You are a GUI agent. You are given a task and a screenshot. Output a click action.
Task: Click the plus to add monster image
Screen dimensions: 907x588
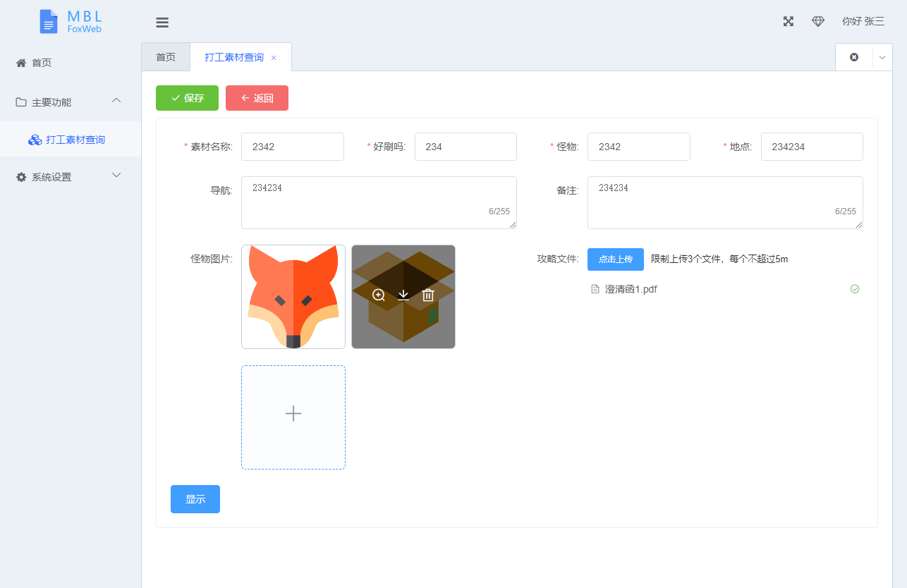293,414
